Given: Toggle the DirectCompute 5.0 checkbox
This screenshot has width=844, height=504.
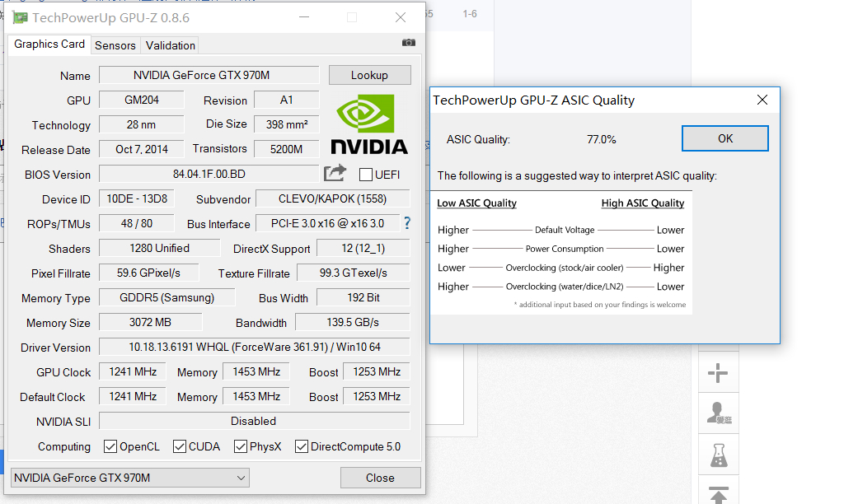Looking at the screenshot, I should coord(302,446).
